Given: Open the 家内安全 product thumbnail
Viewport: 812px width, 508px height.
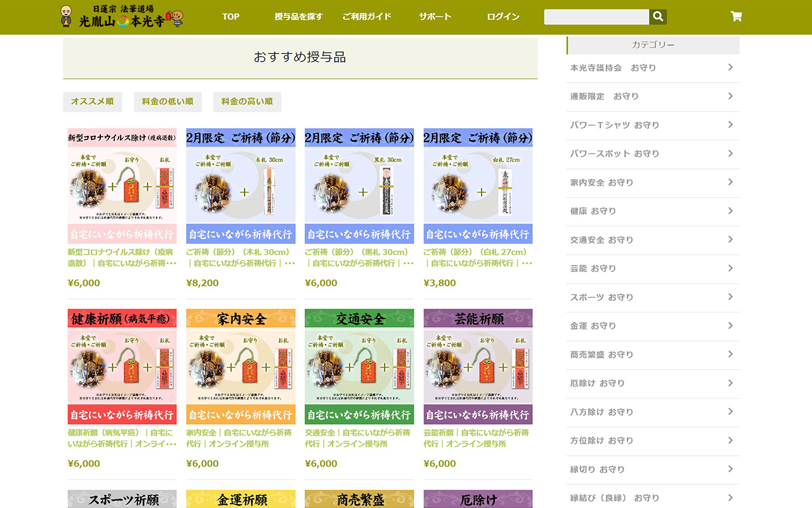Looking at the screenshot, I should 240,366.
